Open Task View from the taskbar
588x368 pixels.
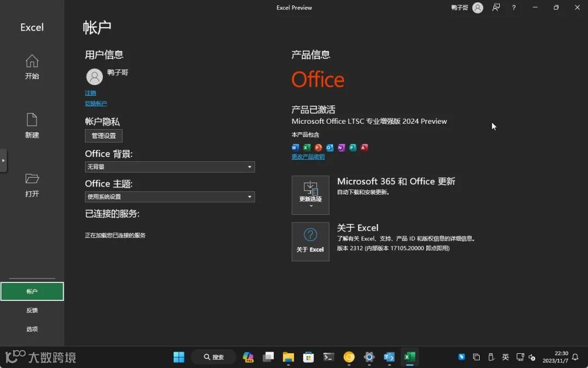point(268,357)
